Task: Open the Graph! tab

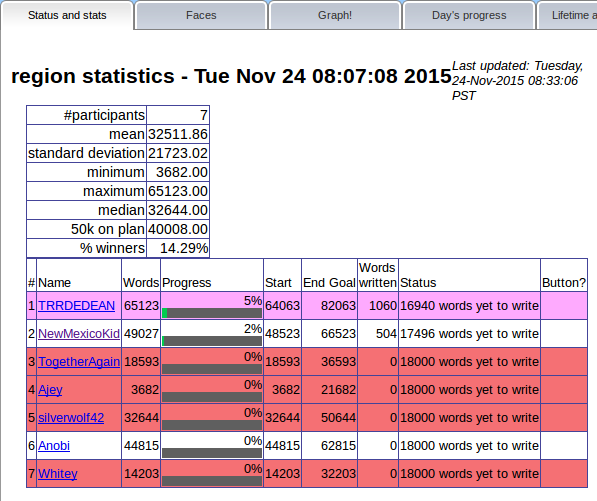Action: click(335, 15)
